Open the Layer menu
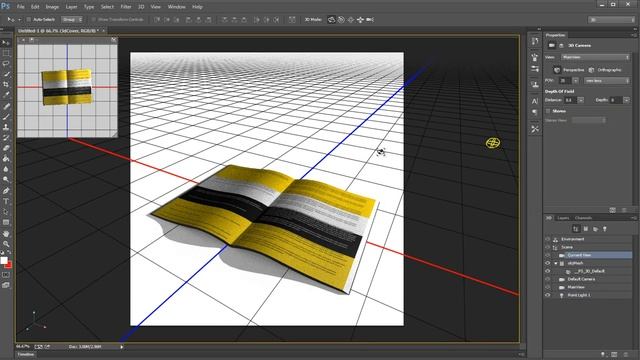Image resolution: width=640 pixels, height=360 pixels. [x=71, y=7]
